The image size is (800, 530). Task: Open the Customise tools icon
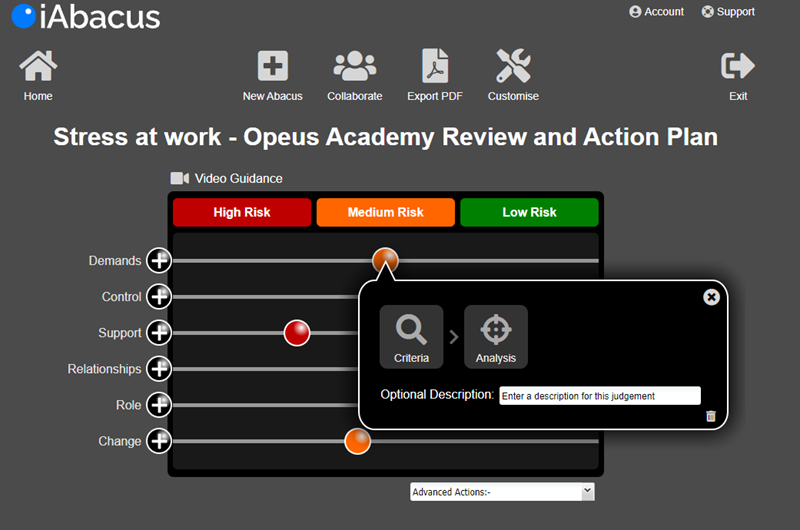[x=513, y=65]
